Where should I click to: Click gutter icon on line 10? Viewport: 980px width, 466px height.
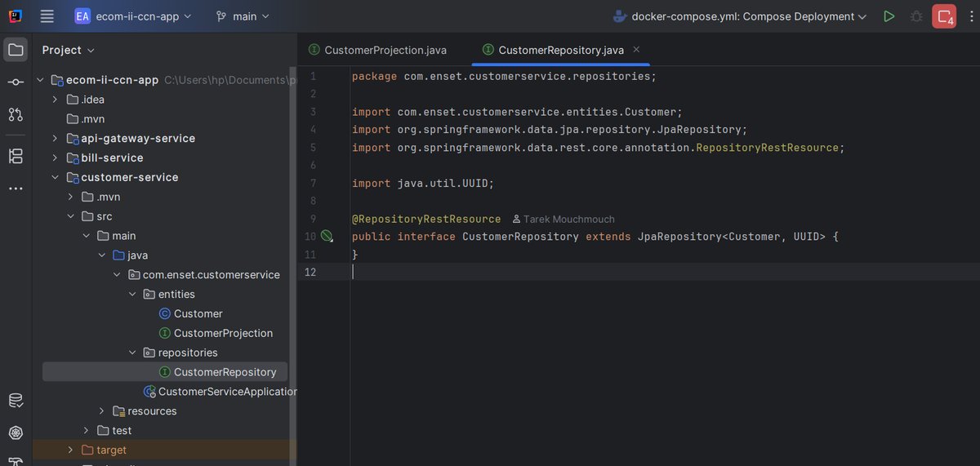click(327, 237)
